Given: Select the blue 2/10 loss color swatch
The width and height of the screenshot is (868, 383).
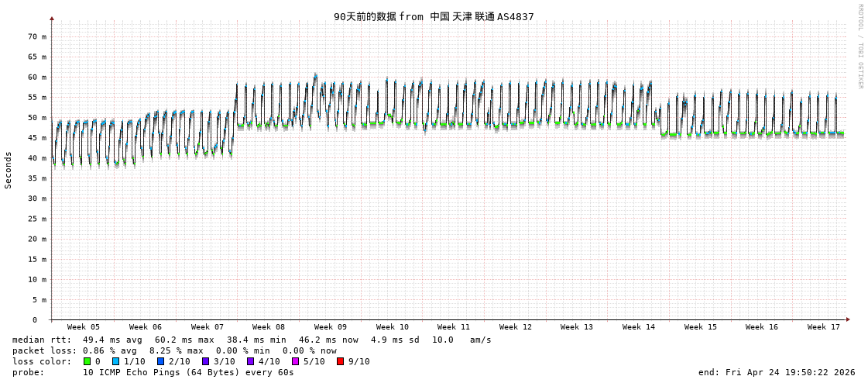Looking at the screenshot, I should tap(161, 361).
